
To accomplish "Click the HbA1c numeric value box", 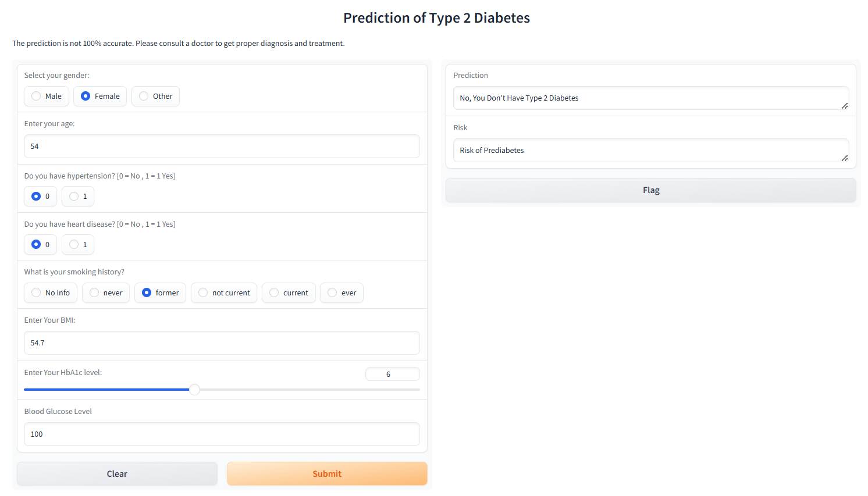I will point(392,374).
